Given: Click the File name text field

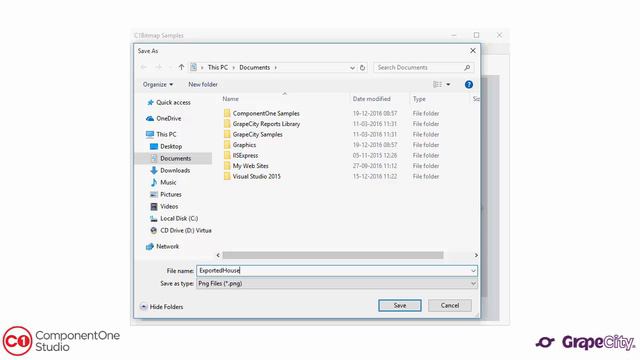Looking at the screenshot, I should tap(333, 271).
